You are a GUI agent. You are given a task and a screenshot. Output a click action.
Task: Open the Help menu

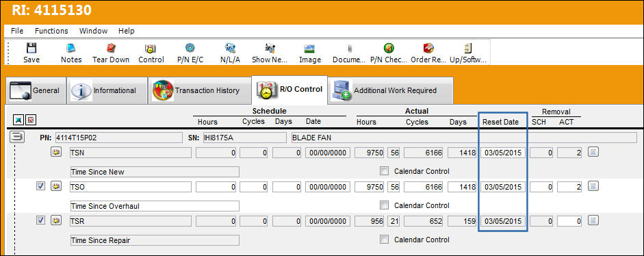click(127, 31)
